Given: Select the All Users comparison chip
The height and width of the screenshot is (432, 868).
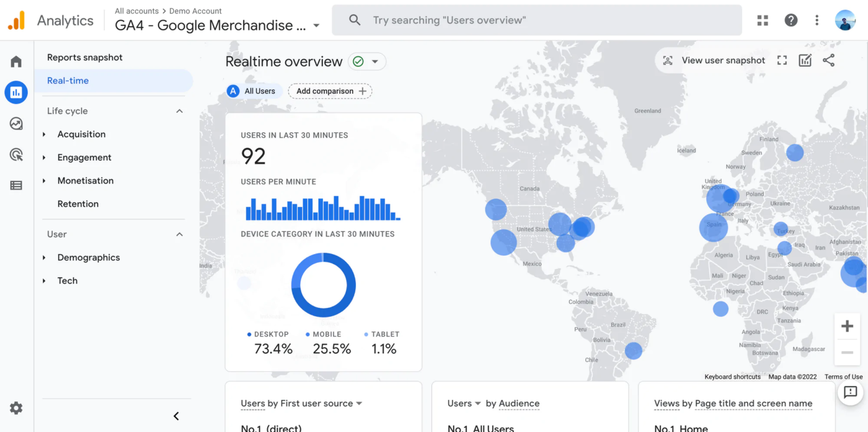Looking at the screenshot, I should pyautogui.click(x=254, y=91).
